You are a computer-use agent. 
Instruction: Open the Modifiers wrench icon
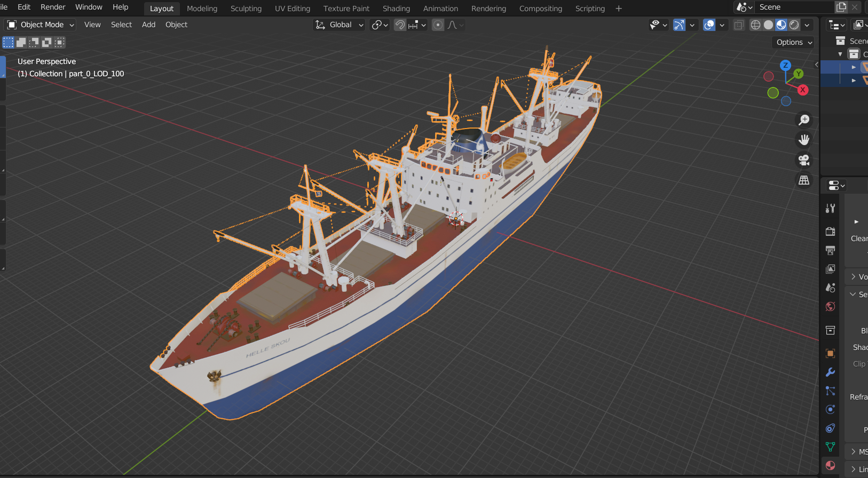(830, 372)
